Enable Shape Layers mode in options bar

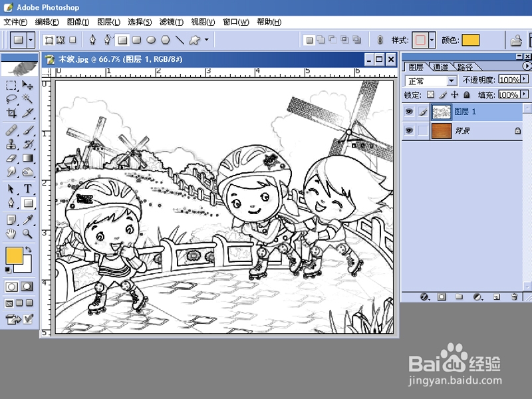coord(49,41)
